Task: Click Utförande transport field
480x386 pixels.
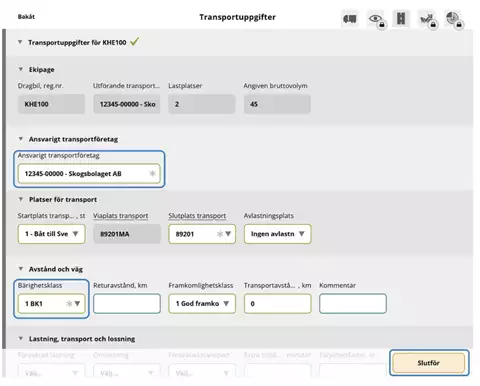Action: (127, 104)
